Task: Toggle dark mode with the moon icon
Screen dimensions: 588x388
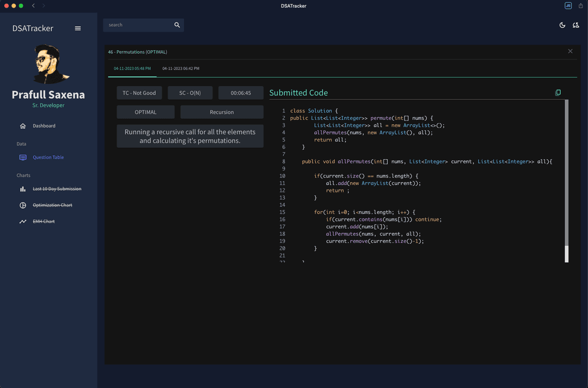Action: pos(562,25)
